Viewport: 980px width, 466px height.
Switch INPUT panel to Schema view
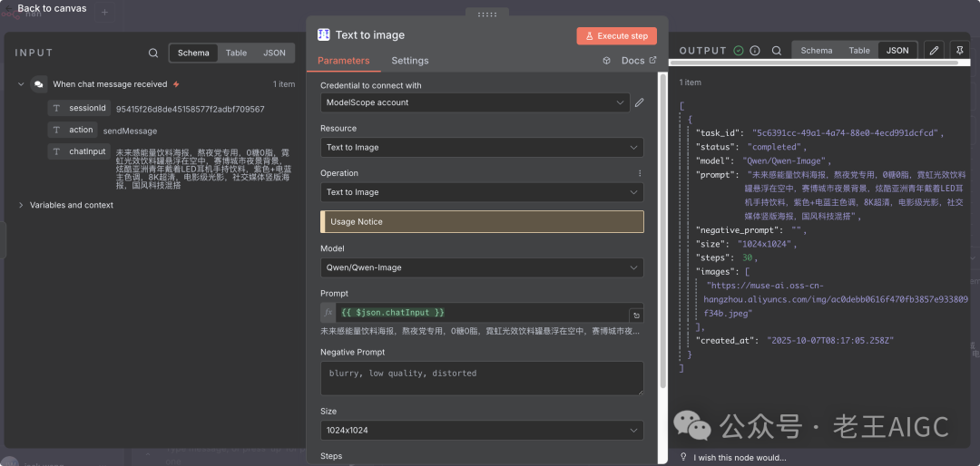point(193,53)
